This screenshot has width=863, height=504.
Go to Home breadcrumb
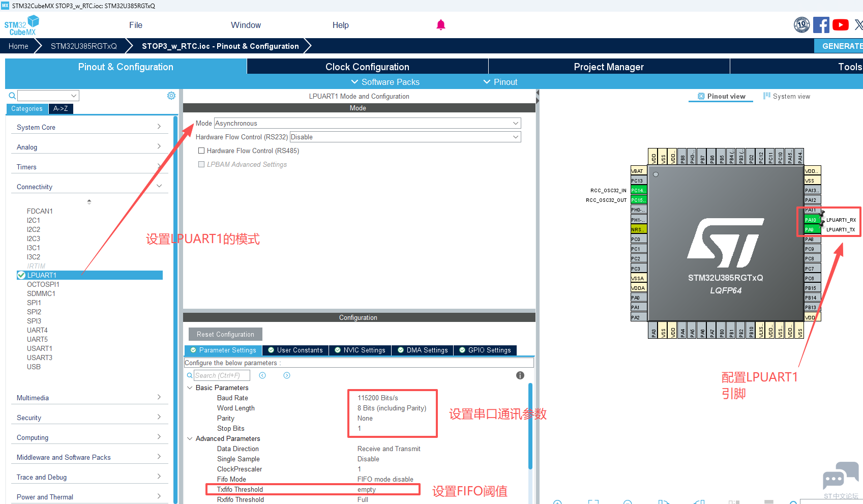click(18, 46)
